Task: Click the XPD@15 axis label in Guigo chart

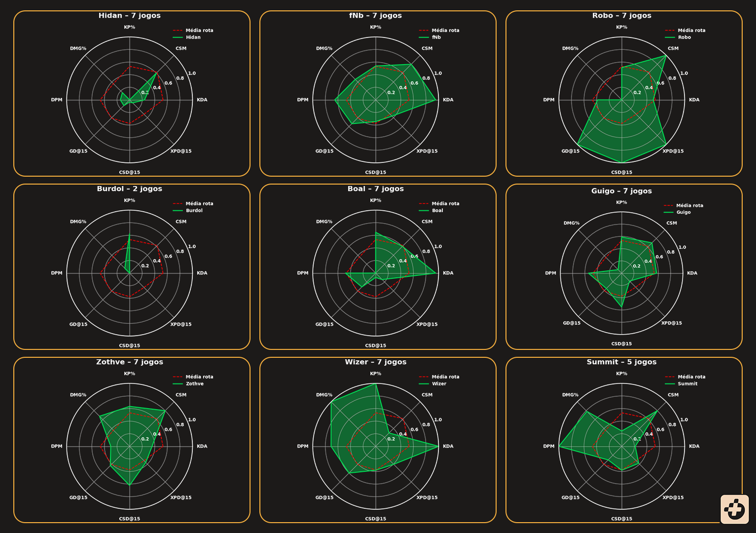Action: 671,323
